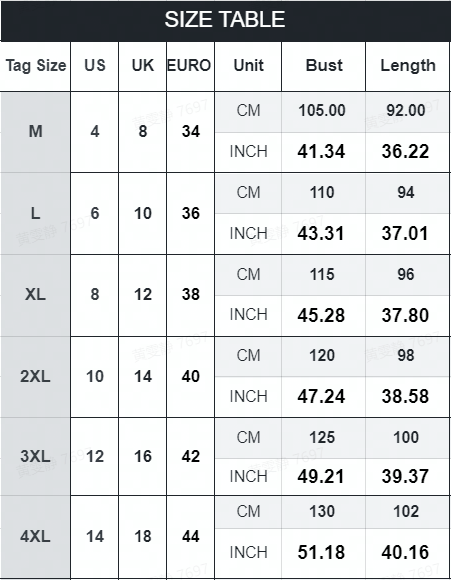
Task: Click the 105.00 bust cm value
Action: (x=322, y=111)
